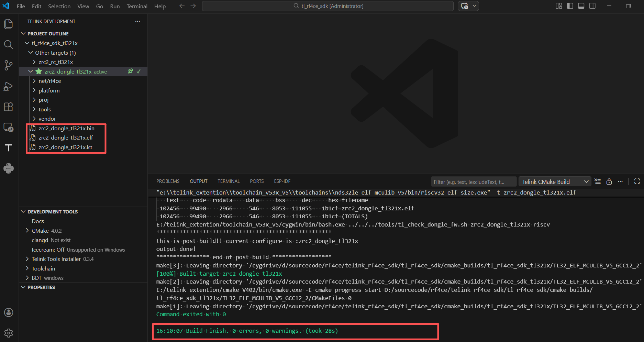Clear the output with the clear icon
This screenshot has height=342, width=644.
pyautogui.click(x=598, y=181)
